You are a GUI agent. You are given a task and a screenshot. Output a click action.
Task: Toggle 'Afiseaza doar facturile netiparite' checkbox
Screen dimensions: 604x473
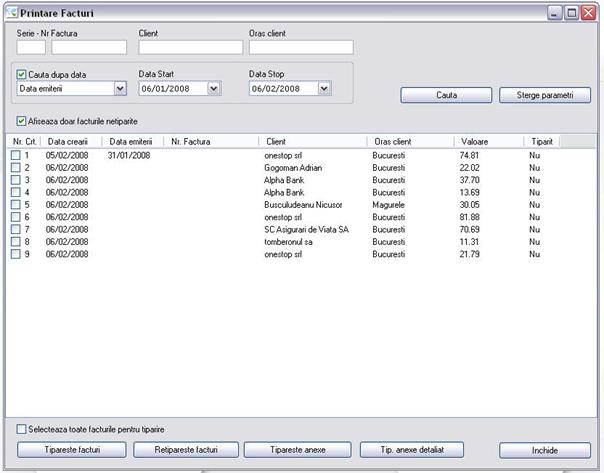tap(21, 122)
